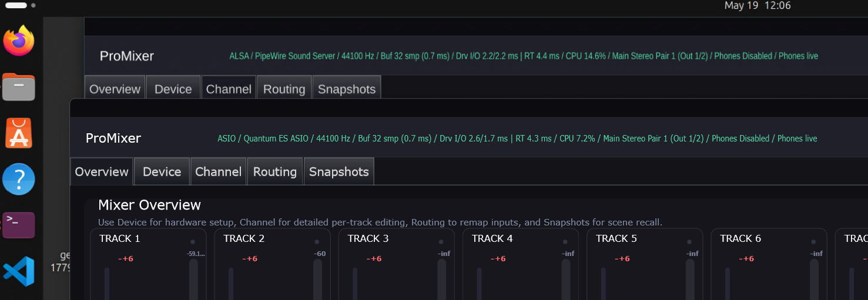Click the TRACK 4 level meter bar
868x300 pixels.
tap(566, 279)
